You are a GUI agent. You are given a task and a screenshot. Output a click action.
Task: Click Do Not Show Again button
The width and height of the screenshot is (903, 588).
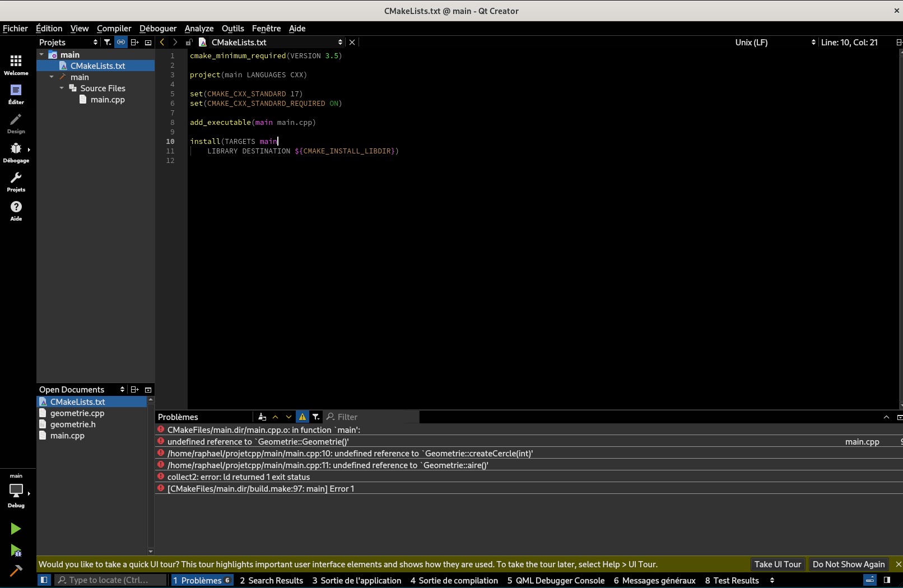coord(849,564)
